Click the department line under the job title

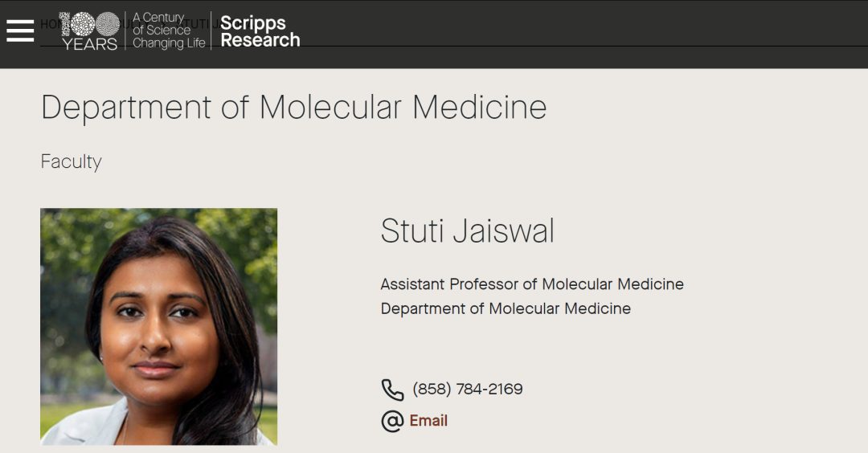pos(506,308)
